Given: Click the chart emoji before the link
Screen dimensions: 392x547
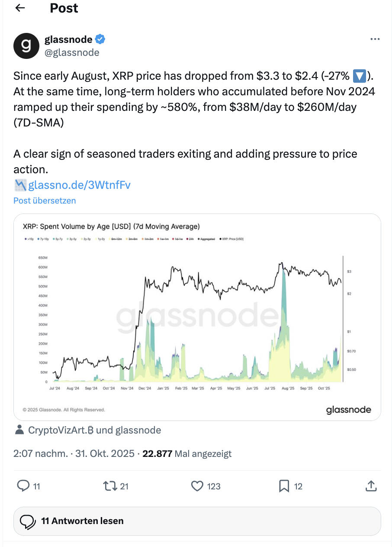Looking at the screenshot, I should (20, 185).
